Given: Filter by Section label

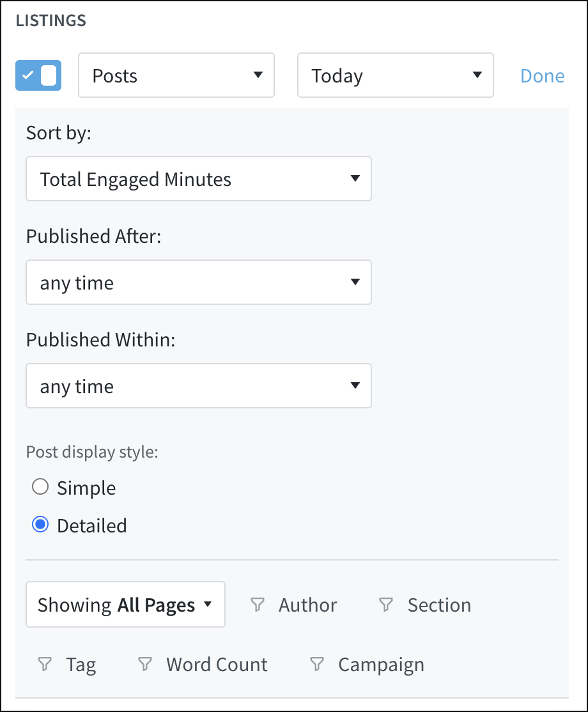Looking at the screenshot, I should click(x=439, y=605).
